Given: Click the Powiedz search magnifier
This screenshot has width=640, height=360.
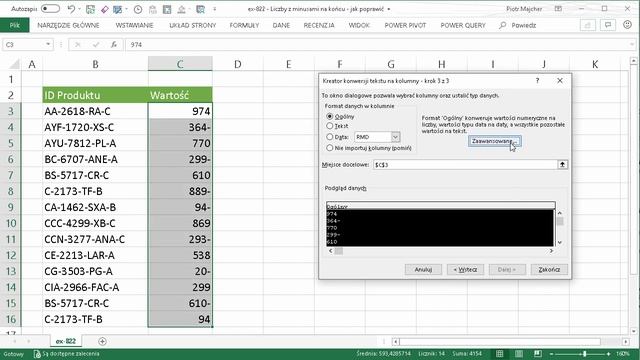Looking at the screenshot, I should tap(502, 25).
